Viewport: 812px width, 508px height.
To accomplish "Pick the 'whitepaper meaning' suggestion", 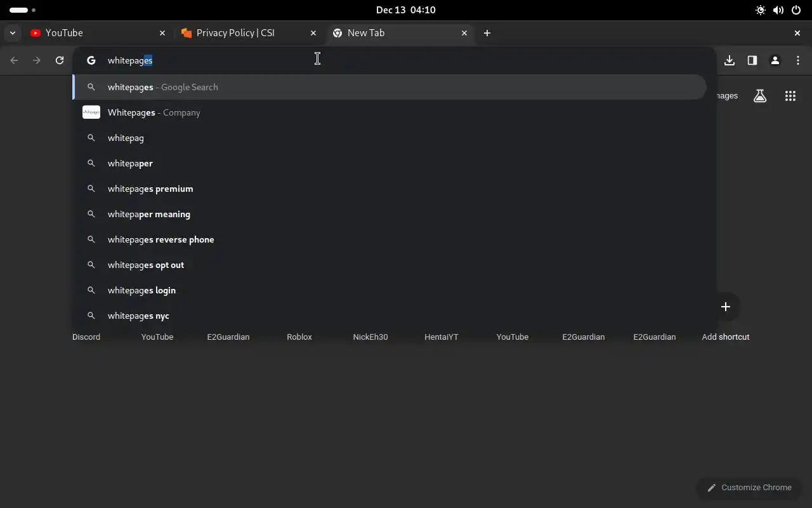I will click(x=390, y=214).
